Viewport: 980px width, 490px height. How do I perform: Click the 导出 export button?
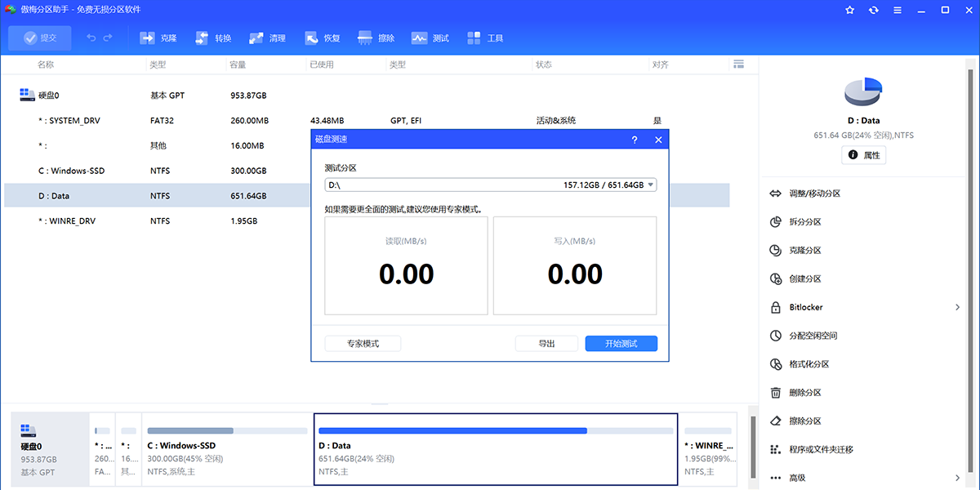pyautogui.click(x=546, y=344)
